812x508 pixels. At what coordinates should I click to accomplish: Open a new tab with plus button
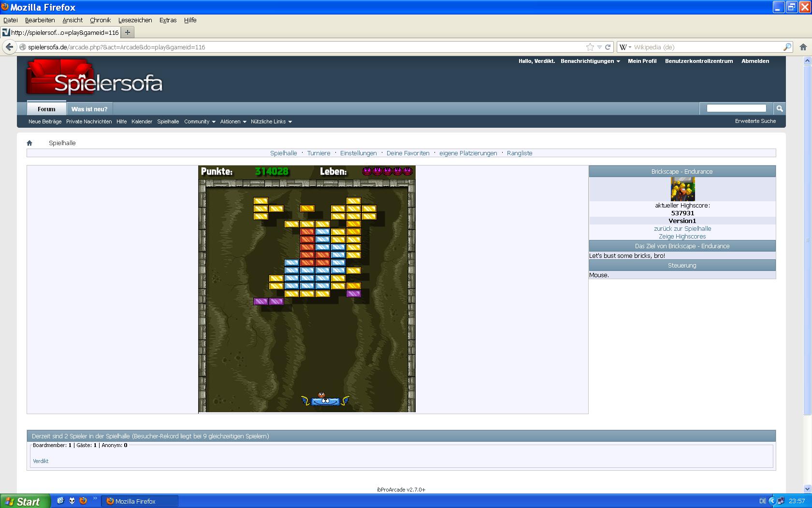coord(128,32)
